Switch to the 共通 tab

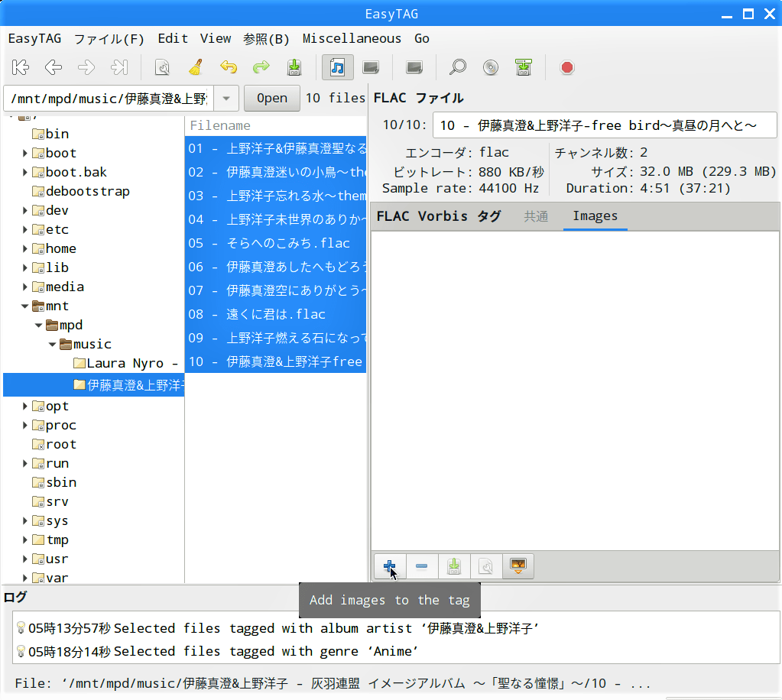[536, 216]
